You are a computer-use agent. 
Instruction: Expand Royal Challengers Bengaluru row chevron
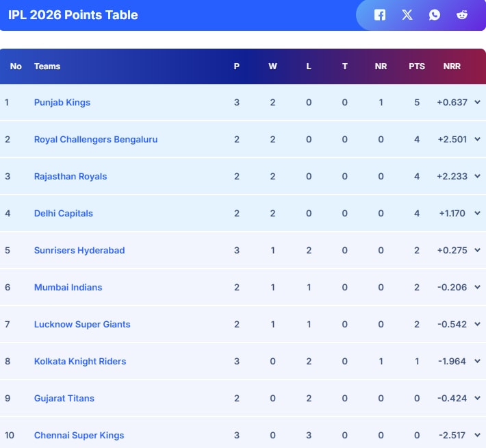tap(477, 139)
